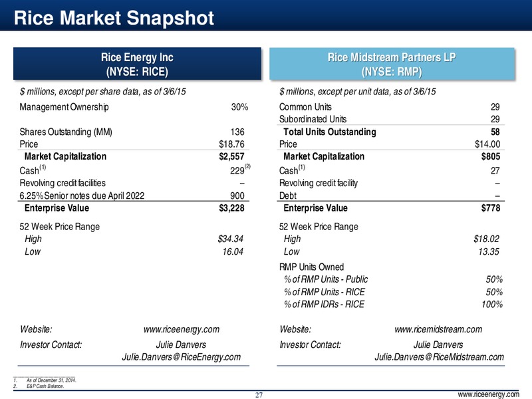This screenshot has height=399, width=532.
Task: Click the footer www.riceenergy.com link
Action: tap(488, 394)
